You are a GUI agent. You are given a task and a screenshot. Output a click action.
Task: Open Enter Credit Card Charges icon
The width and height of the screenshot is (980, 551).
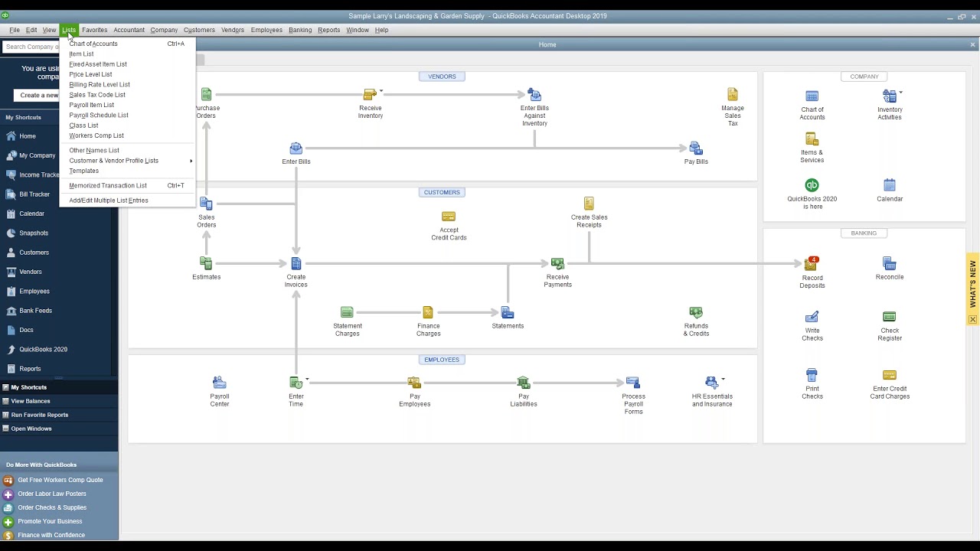tap(889, 376)
